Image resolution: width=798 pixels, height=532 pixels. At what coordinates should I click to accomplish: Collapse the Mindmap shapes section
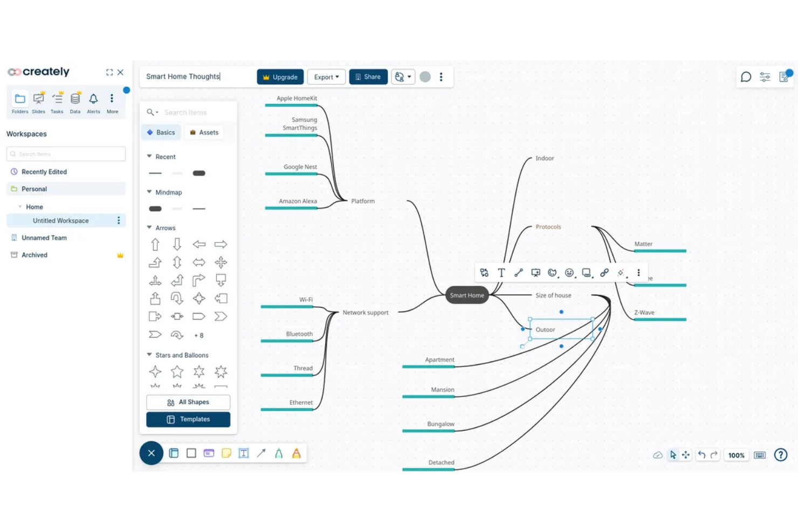pos(149,192)
